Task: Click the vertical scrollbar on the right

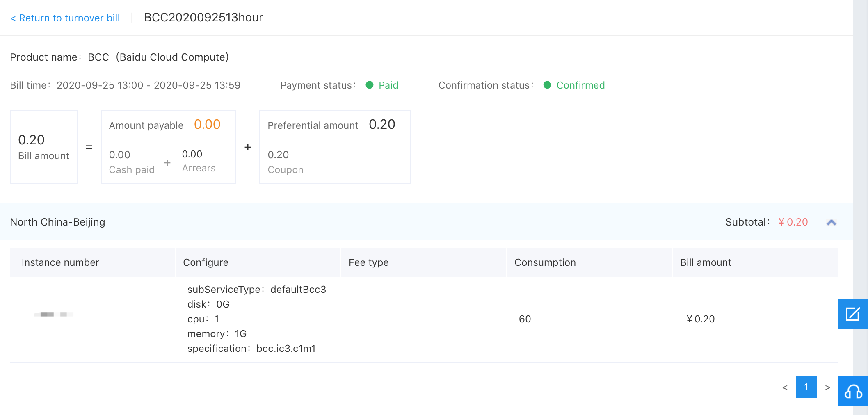Action: coord(860,164)
